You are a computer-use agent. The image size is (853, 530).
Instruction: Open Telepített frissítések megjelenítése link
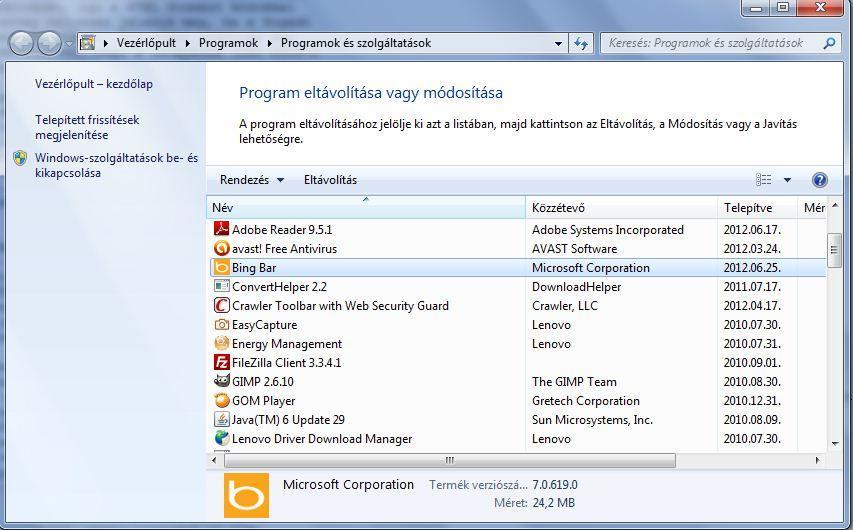[x=87, y=127]
